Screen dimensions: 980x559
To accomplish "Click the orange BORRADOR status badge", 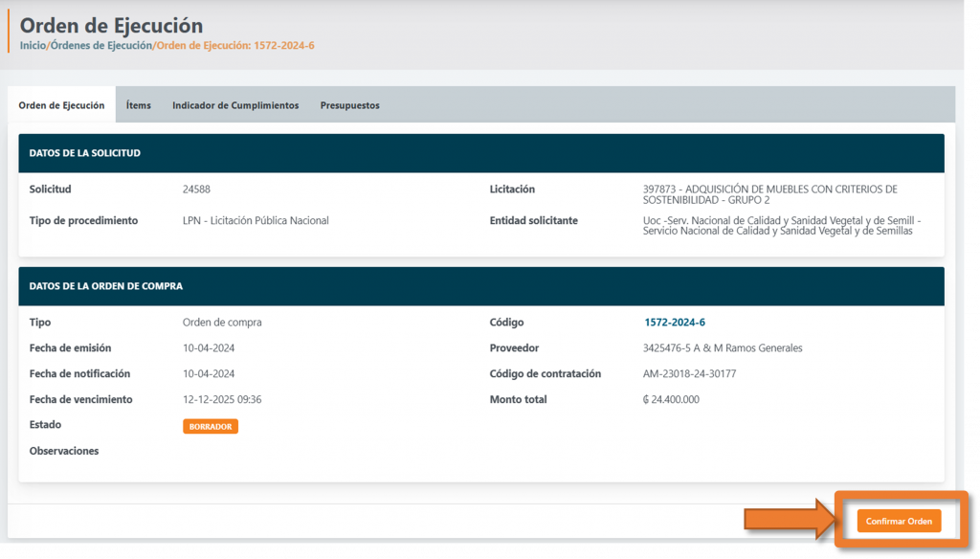I will coord(211,426).
